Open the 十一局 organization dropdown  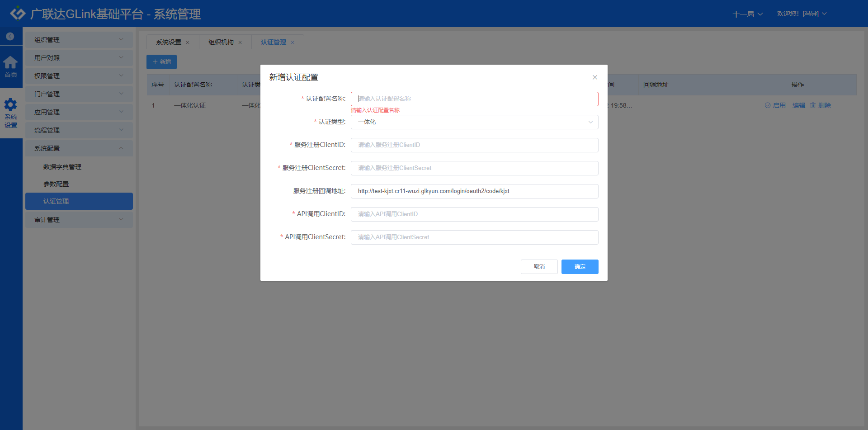[x=747, y=14]
